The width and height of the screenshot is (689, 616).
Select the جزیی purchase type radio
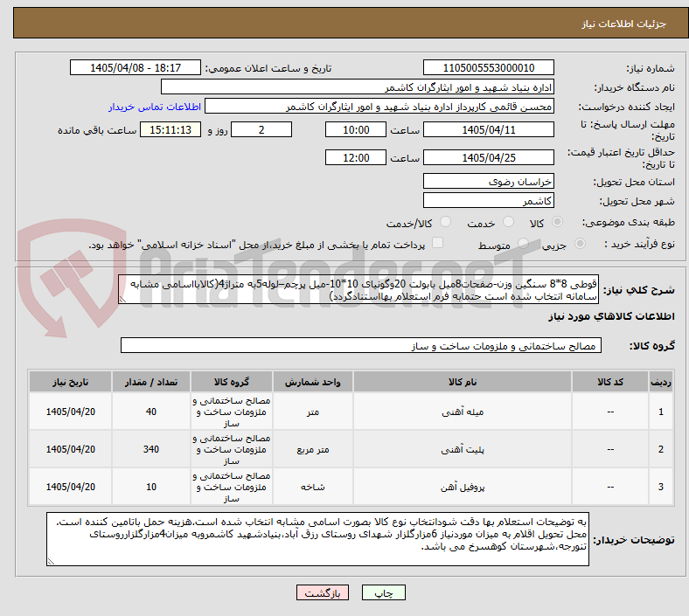point(580,243)
